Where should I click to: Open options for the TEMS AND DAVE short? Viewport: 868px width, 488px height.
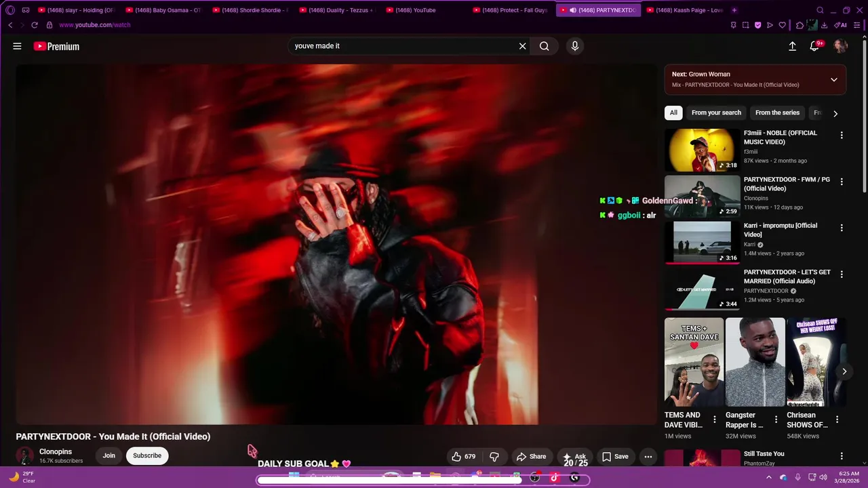point(714,420)
